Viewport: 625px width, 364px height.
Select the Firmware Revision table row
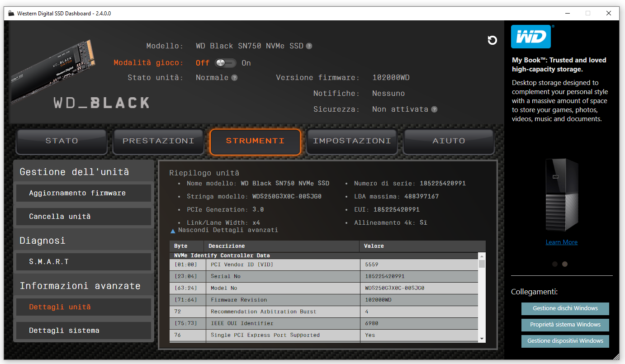[324, 300]
